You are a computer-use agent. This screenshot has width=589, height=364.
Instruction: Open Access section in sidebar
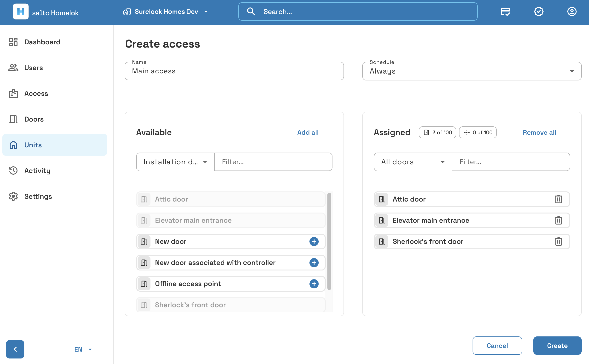[x=55, y=93]
